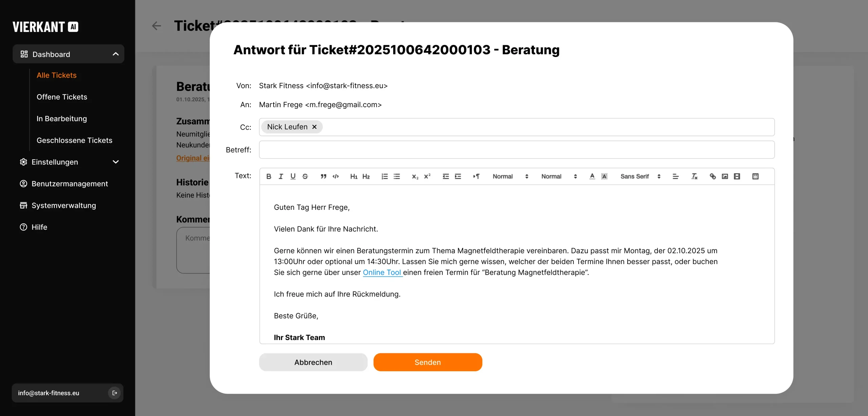The width and height of the screenshot is (868, 416).
Task: Follow the Online Tool link
Action: [x=382, y=273]
